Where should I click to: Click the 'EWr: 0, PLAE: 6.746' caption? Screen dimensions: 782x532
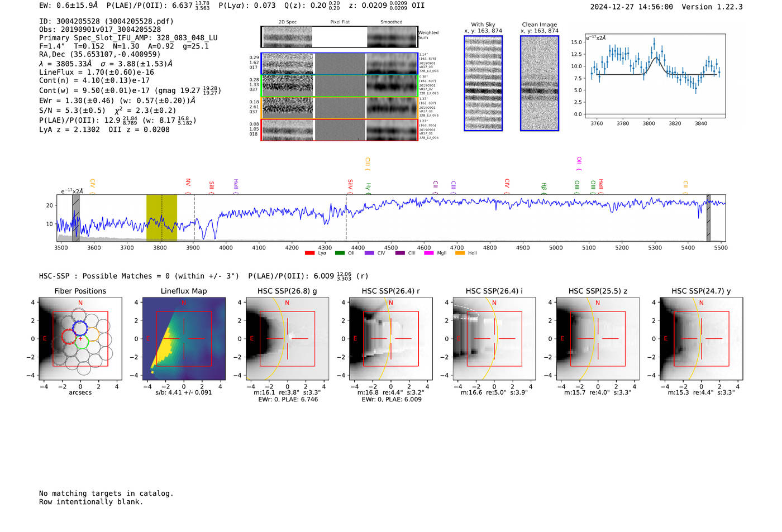click(x=288, y=400)
